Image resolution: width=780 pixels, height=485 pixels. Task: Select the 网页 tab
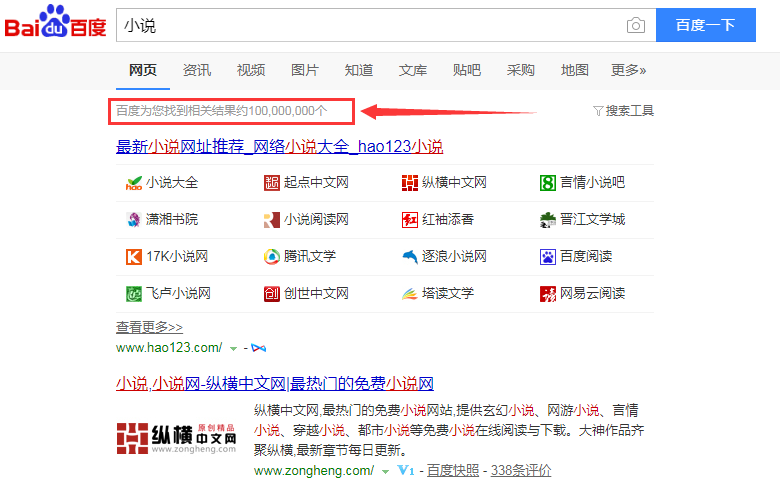(x=143, y=70)
